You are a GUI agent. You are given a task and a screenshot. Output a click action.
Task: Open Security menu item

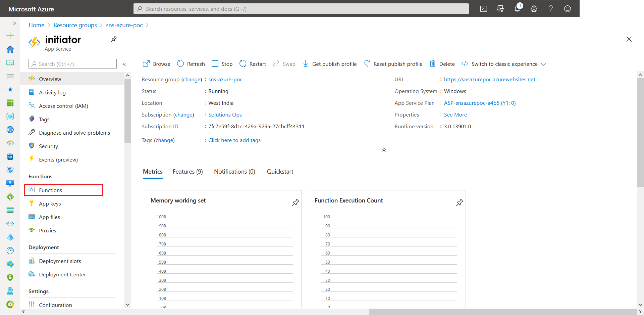pyautogui.click(x=72, y=146)
